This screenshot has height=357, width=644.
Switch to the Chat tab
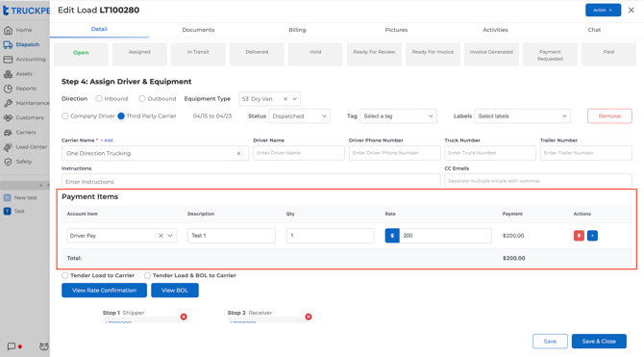coord(594,30)
